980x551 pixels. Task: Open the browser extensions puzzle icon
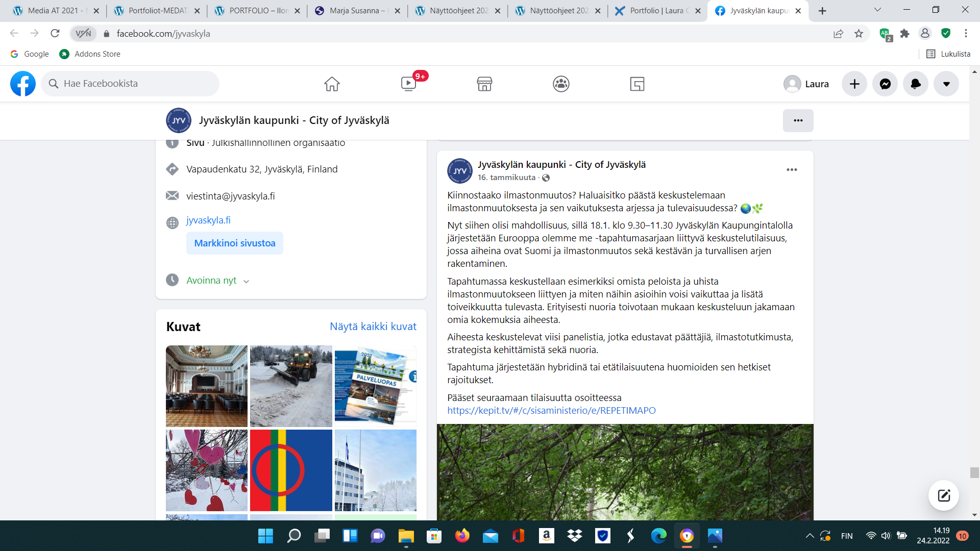(x=905, y=33)
